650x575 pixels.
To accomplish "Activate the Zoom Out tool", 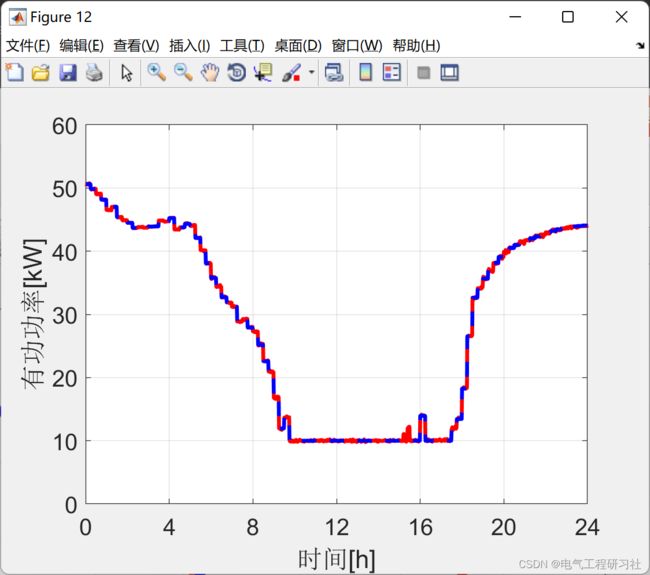I will [183, 73].
